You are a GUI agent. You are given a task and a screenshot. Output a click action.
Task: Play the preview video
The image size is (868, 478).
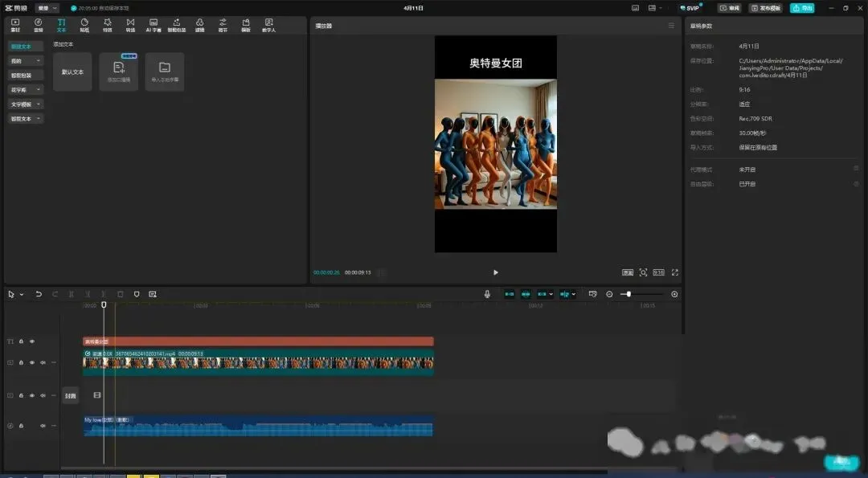[495, 272]
